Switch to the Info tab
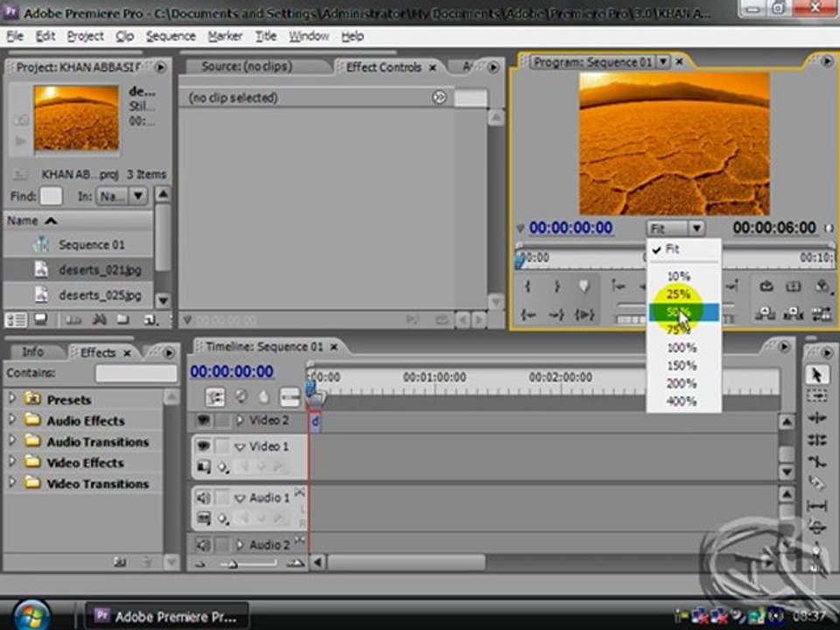Viewport: 840px width, 630px height. [x=32, y=352]
